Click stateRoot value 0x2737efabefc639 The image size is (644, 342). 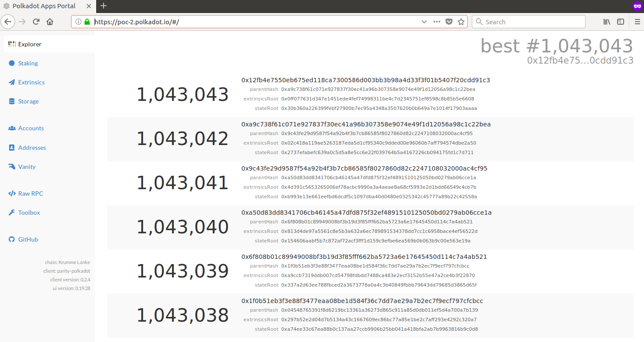pyautogui.click(x=377, y=152)
